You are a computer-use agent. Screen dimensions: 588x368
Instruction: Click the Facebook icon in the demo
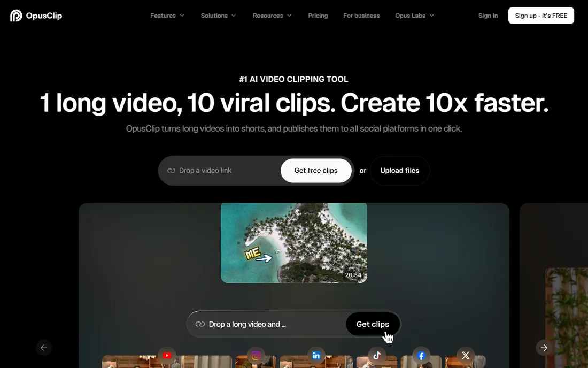[421, 355]
